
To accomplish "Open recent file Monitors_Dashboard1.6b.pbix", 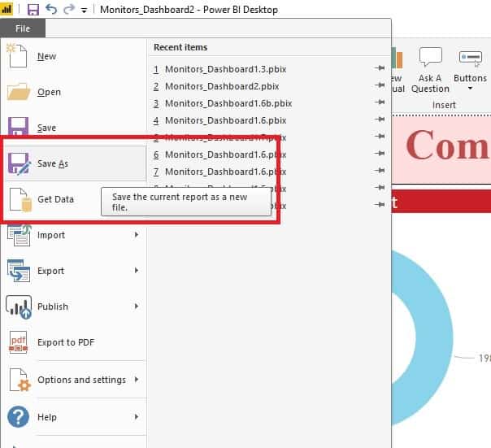I will click(x=228, y=103).
